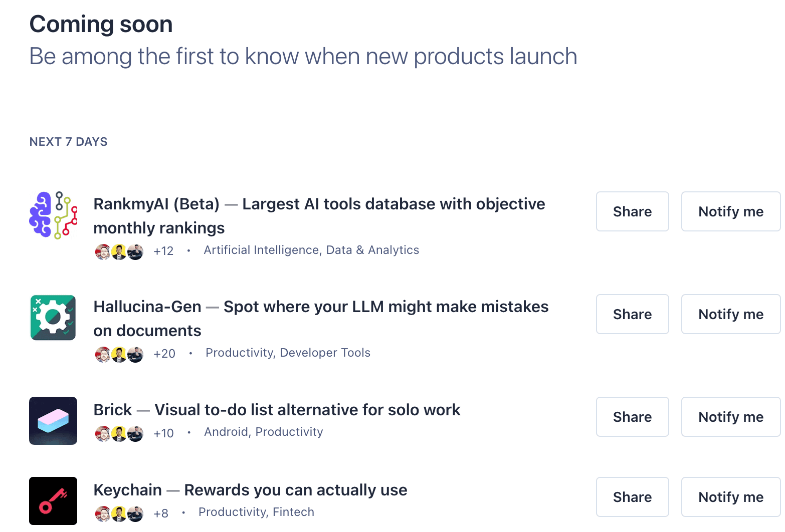The image size is (785, 532).
Task: Click follower avatars under Brick listing
Action: click(119, 433)
